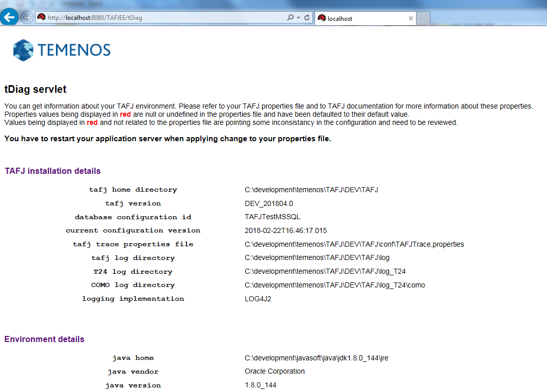The height and width of the screenshot is (392, 547).
Task: Click the value TAFJTestMSSQL
Action: coord(272,217)
